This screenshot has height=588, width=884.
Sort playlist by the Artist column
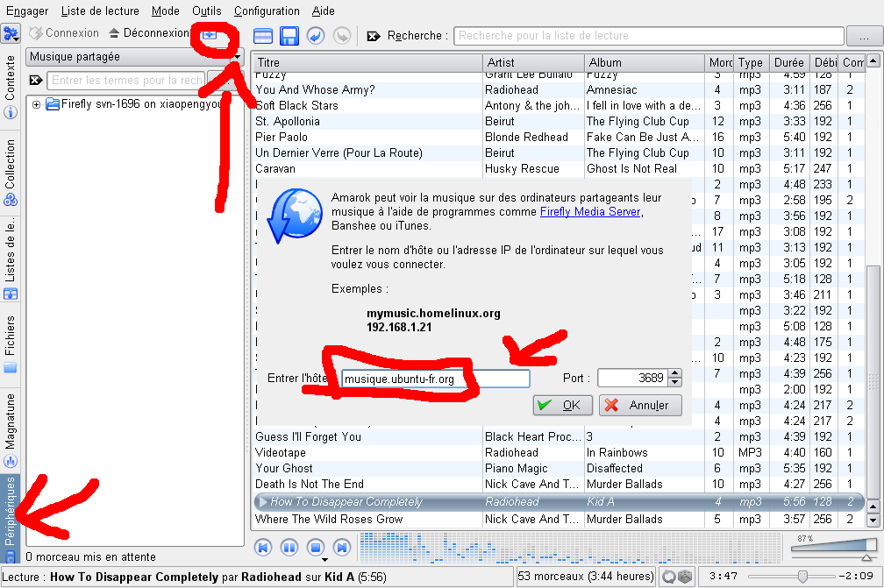point(533,62)
